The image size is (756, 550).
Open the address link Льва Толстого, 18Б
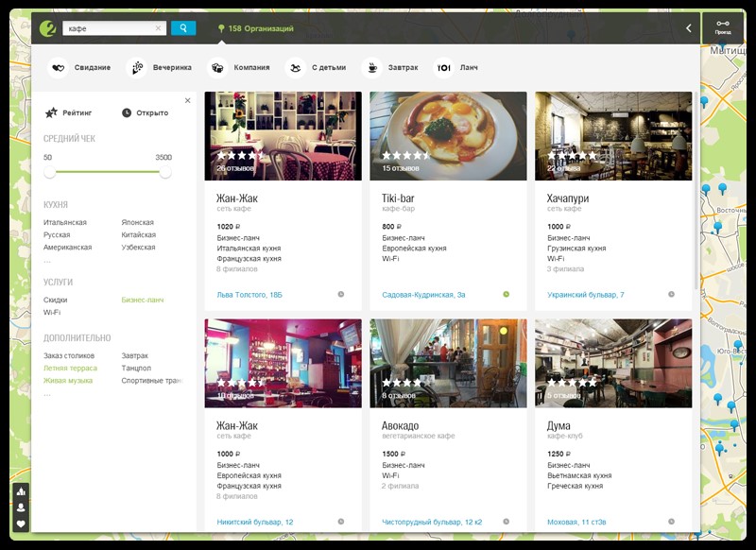pos(249,295)
